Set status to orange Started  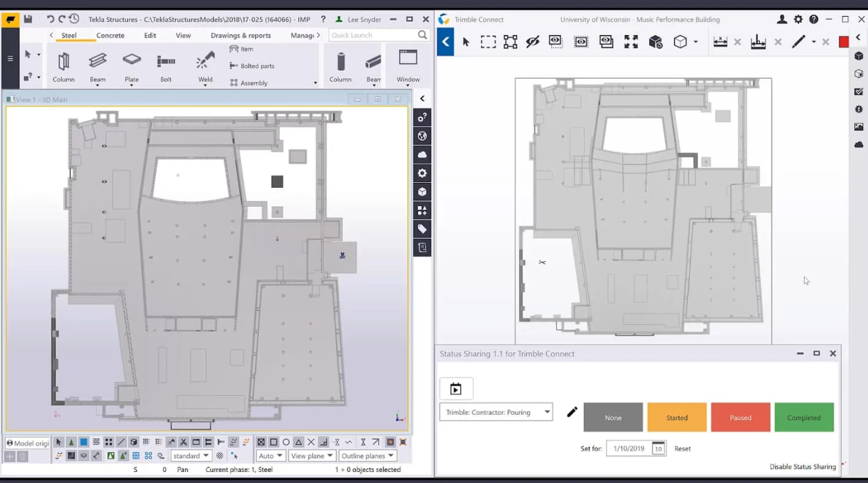click(677, 417)
